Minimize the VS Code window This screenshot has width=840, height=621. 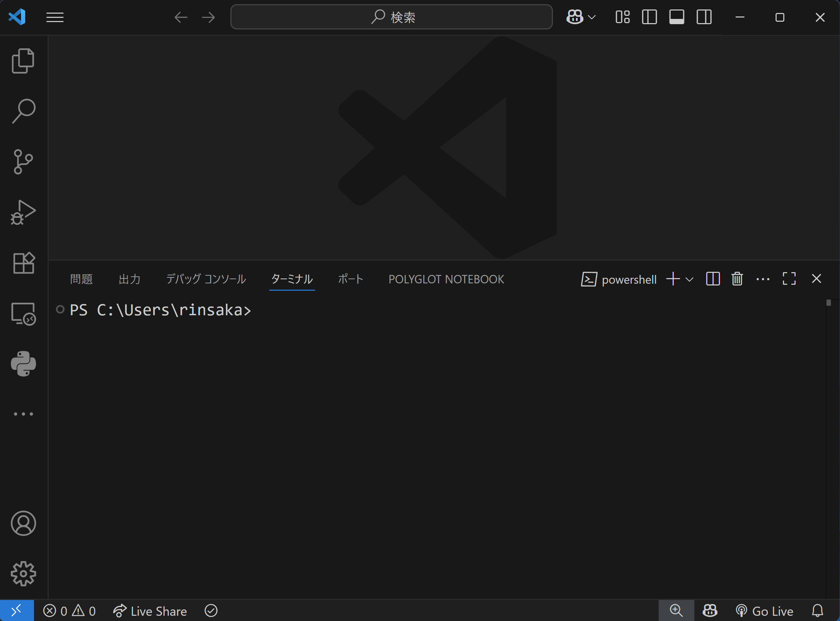[740, 17]
